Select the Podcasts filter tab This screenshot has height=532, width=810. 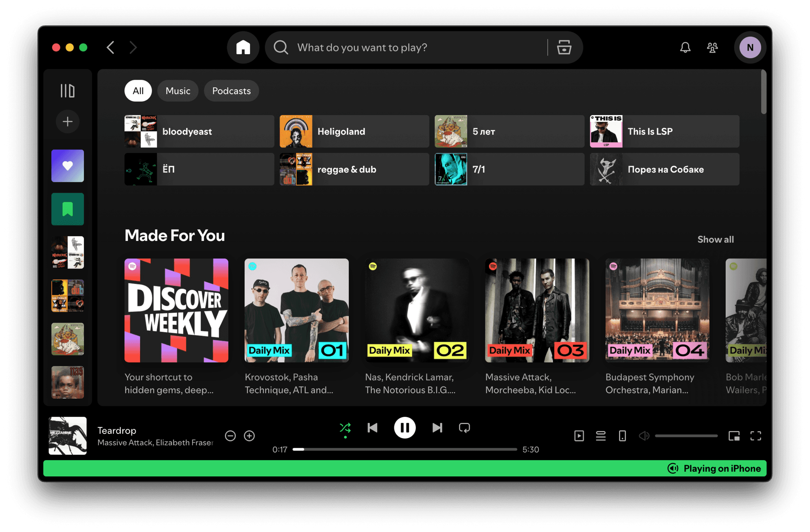point(231,91)
